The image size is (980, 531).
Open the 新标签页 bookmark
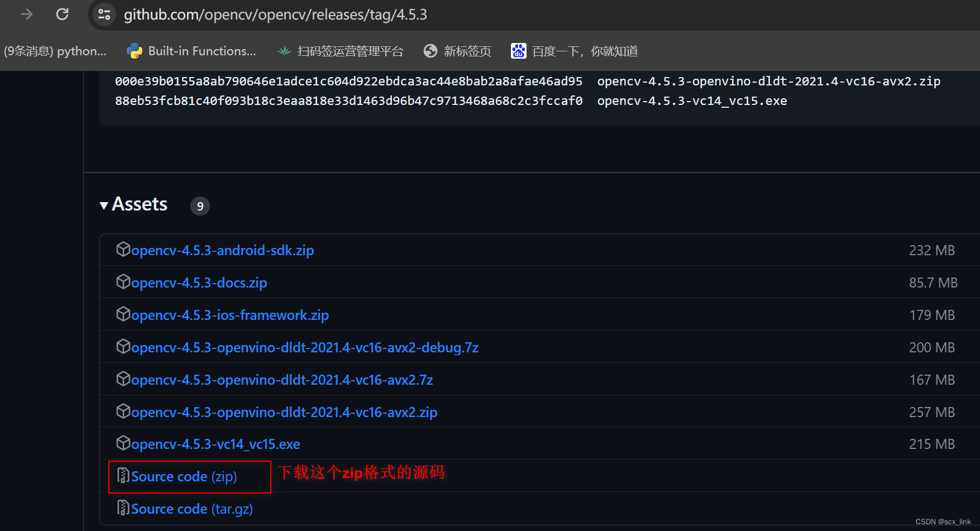[457, 51]
